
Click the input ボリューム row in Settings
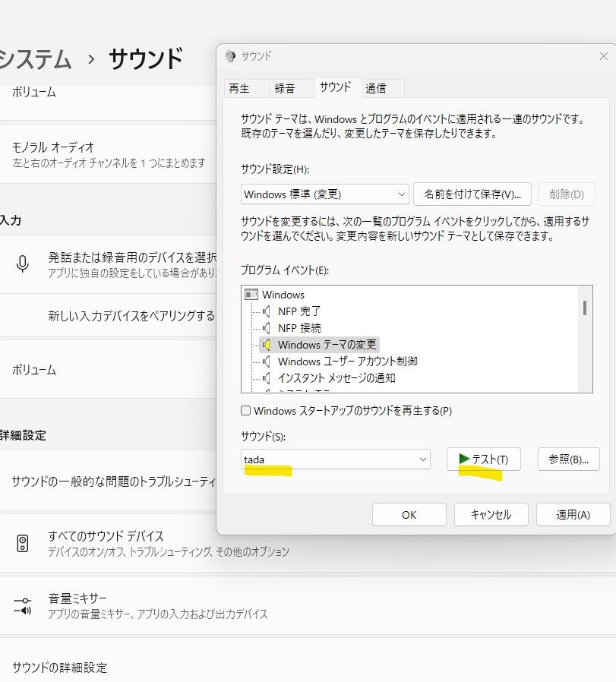point(108,370)
